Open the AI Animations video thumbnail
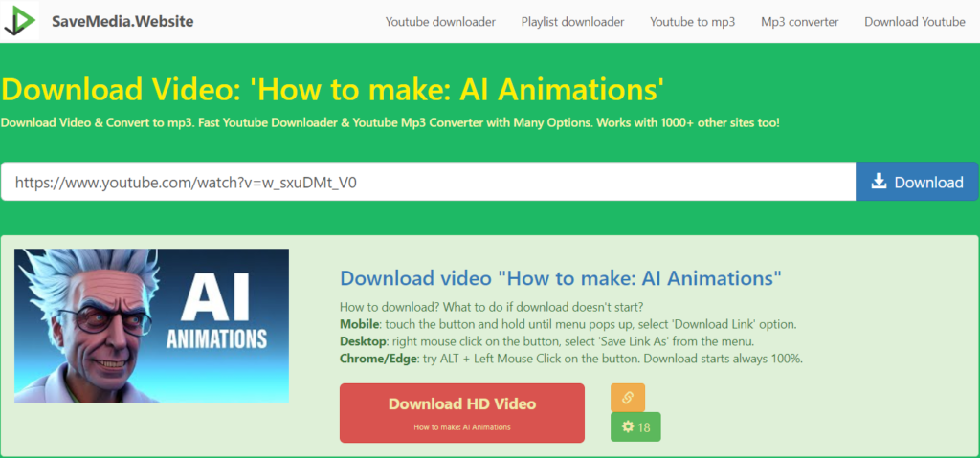 point(152,325)
